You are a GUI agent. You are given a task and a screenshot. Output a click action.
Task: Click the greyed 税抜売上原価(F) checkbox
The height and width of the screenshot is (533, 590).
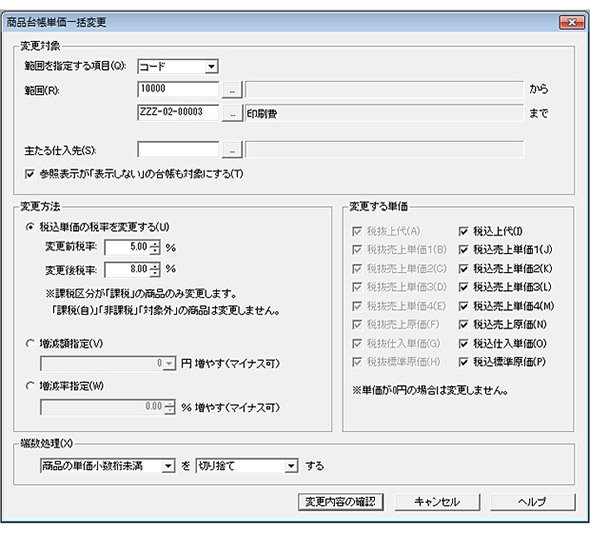357,325
